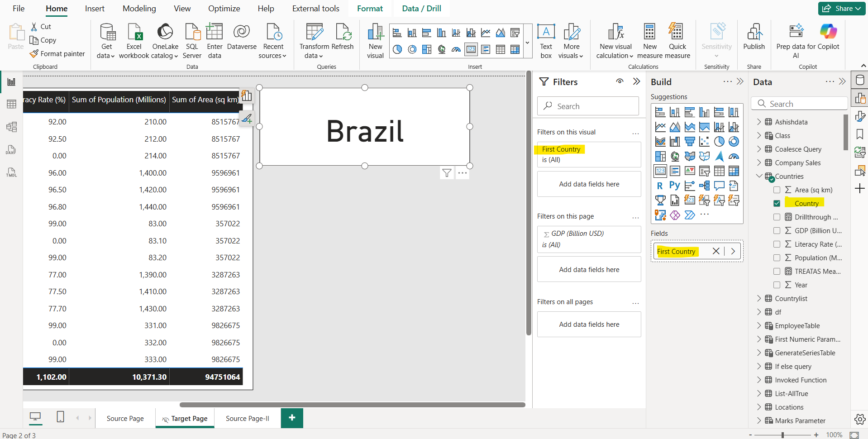Viewport: 868px width, 439px height.
Task: Insert a New visual from the ribbon
Action: (x=375, y=41)
